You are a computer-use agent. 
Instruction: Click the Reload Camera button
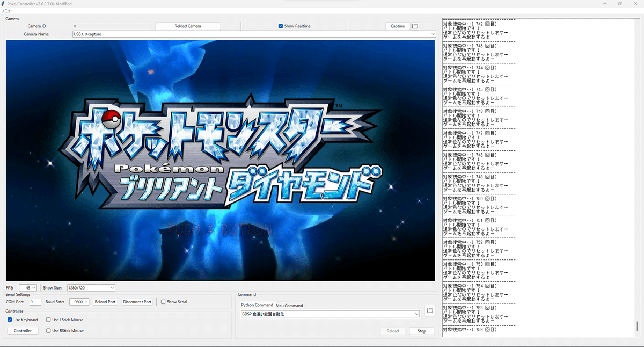point(188,26)
